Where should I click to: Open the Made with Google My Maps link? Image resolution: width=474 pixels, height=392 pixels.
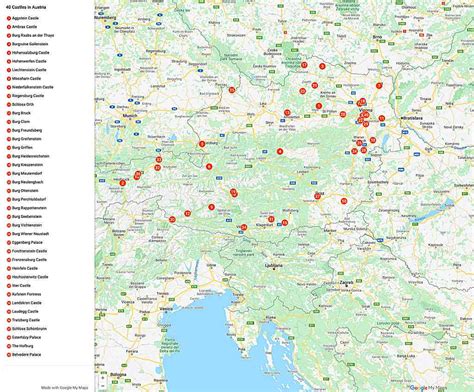65,388
